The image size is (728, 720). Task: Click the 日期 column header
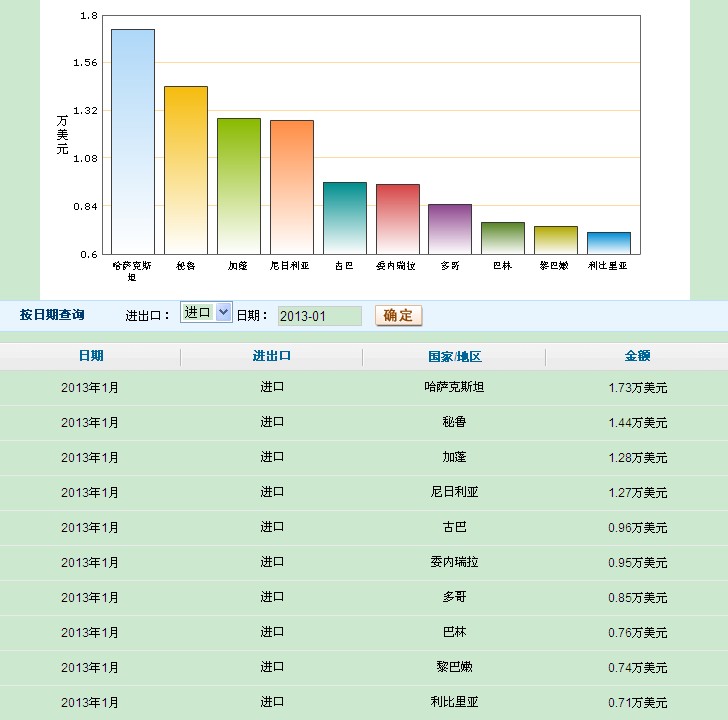point(90,356)
